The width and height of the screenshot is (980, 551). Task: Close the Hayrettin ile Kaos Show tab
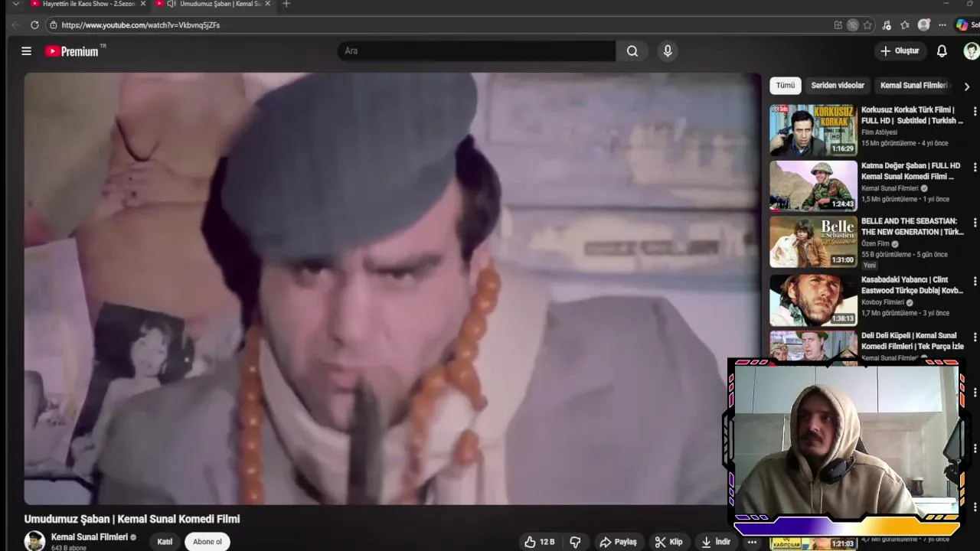coord(142,4)
